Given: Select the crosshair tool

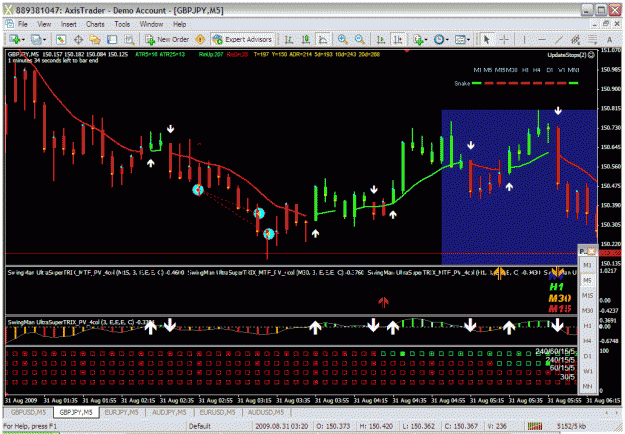Looking at the screenshot, I should 504,39.
